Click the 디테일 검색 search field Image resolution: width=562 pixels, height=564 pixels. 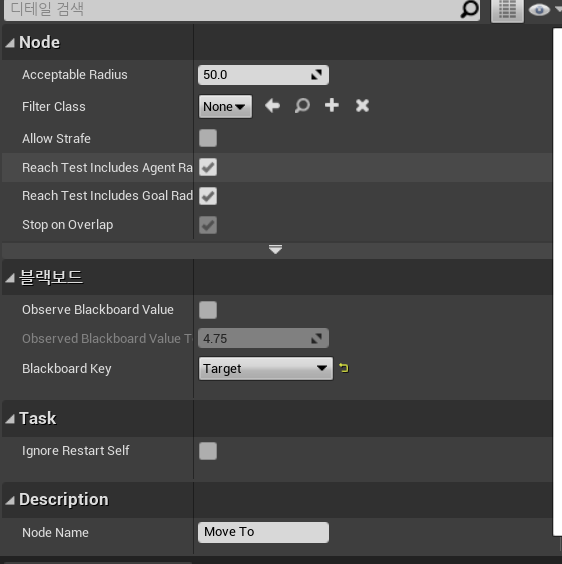242,10
